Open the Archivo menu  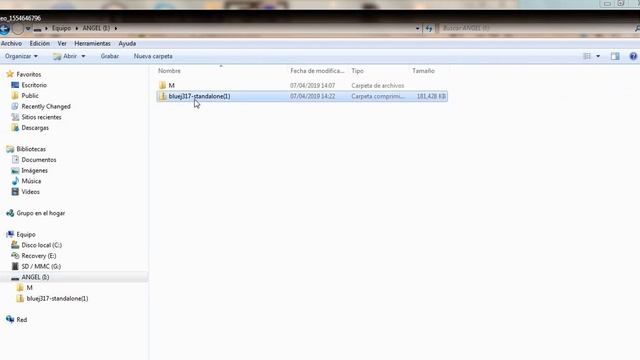point(11,43)
